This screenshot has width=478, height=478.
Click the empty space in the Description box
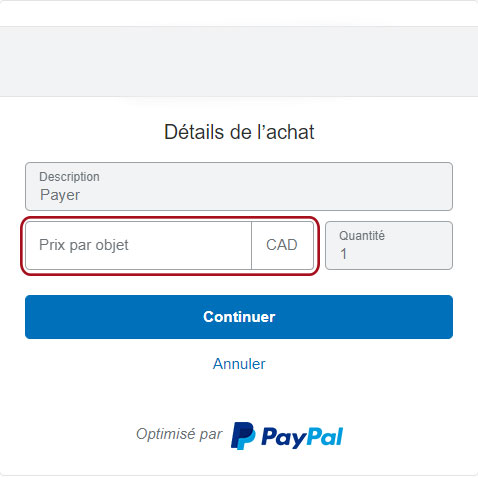coord(267,187)
